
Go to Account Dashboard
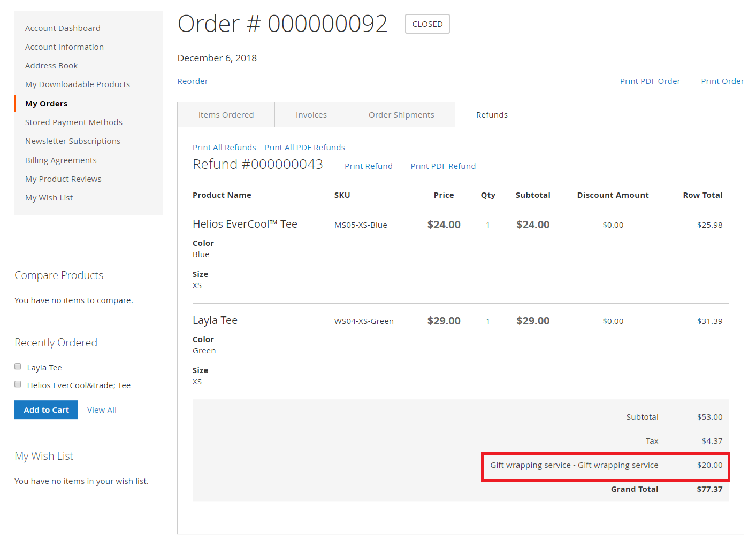[x=63, y=28]
